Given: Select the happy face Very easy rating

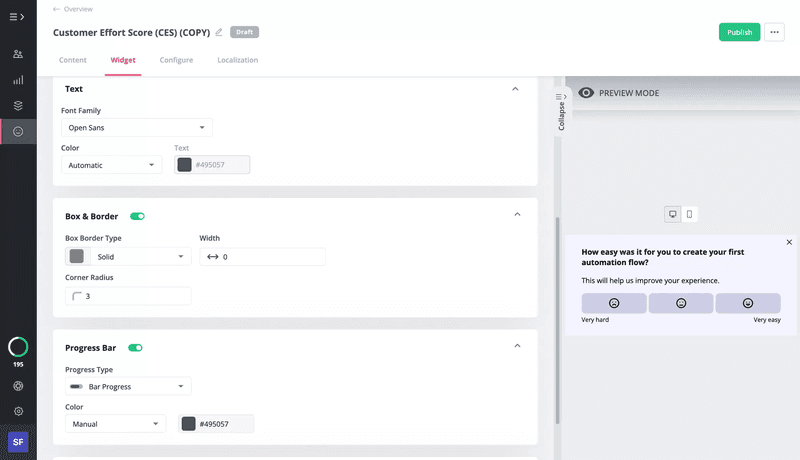Looking at the screenshot, I should point(747,303).
